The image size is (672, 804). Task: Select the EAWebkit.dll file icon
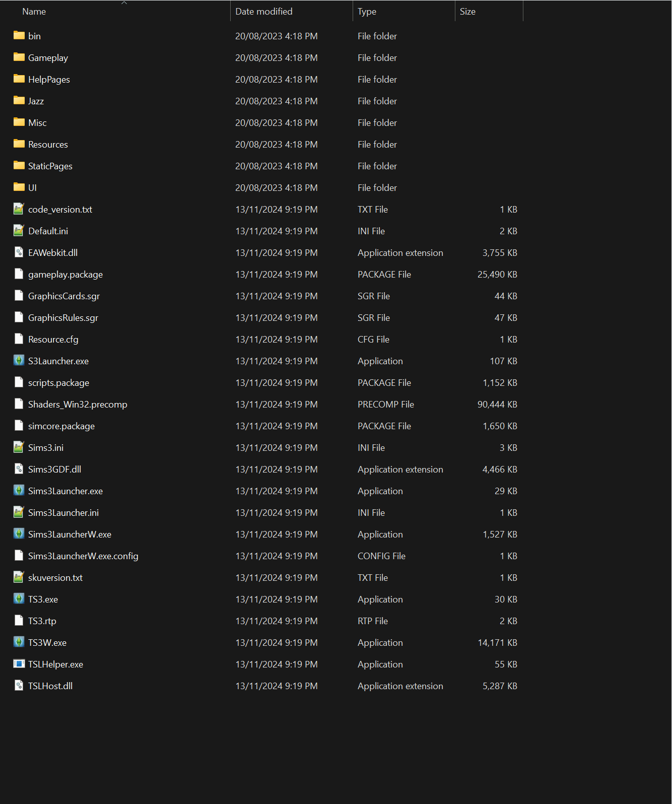(x=19, y=252)
